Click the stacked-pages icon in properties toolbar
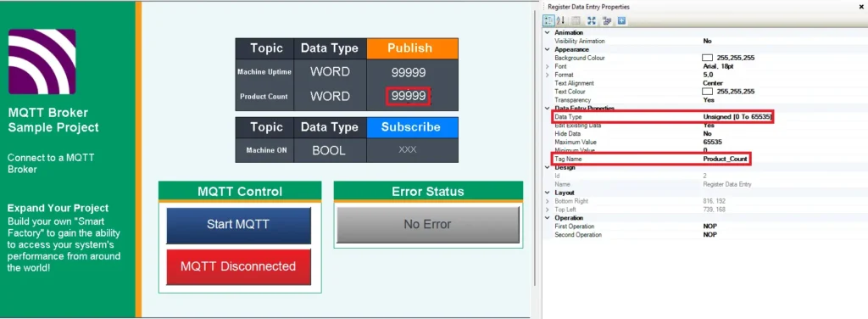Image resolution: width=868 pixels, height=319 pixels. pos(607,21)
